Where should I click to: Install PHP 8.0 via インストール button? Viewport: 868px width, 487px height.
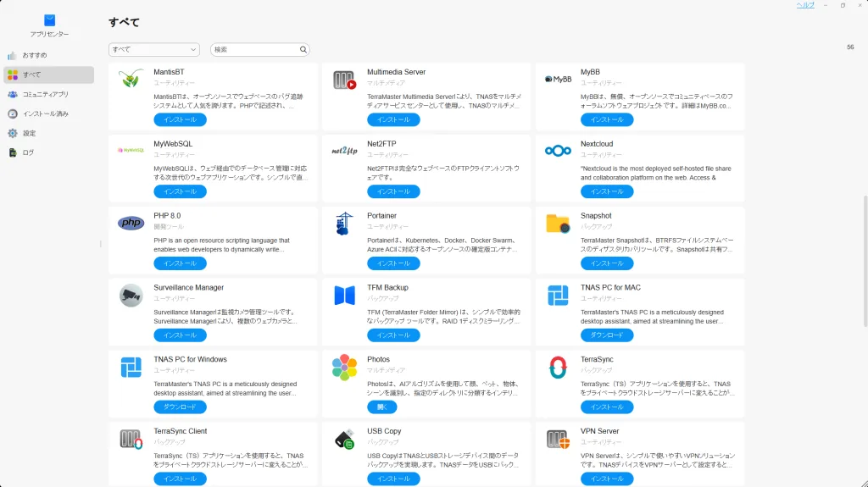tap(180, 263)
